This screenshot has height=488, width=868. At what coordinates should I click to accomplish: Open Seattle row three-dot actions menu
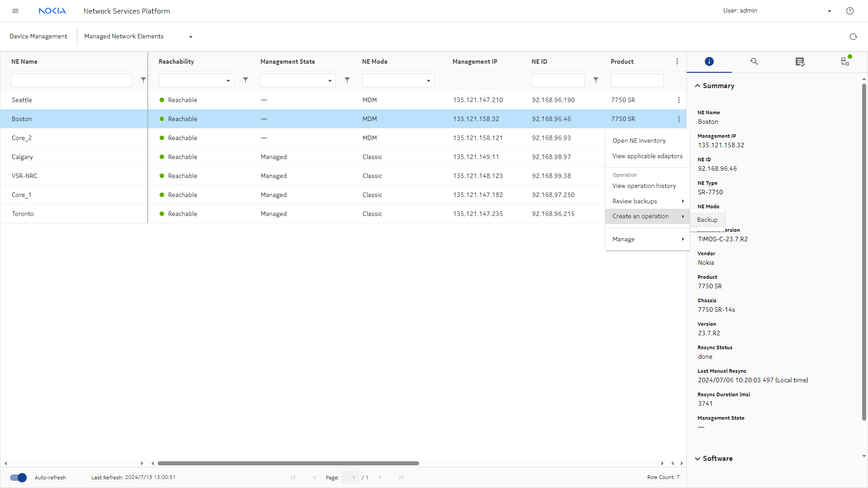[679, 100]
